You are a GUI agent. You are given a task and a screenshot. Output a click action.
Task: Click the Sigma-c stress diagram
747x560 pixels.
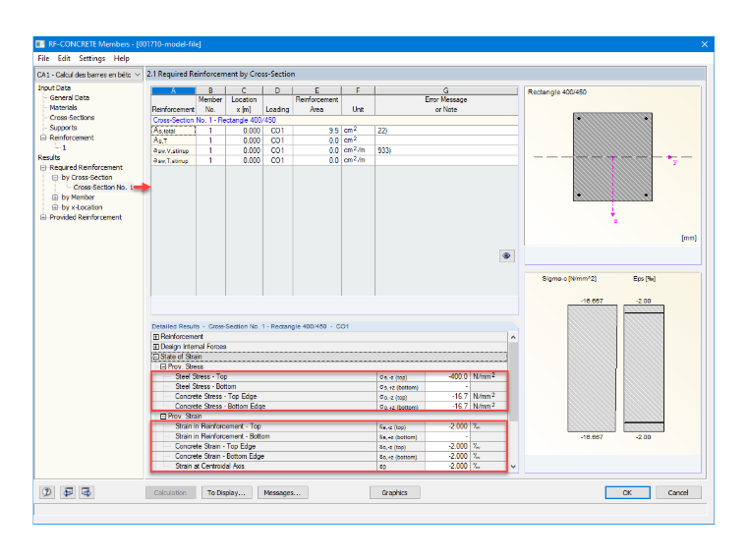point(592,368)
